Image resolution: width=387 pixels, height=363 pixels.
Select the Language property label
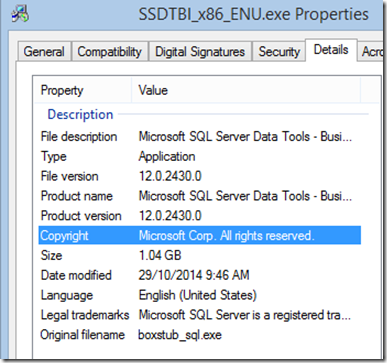tap(67, 295)
